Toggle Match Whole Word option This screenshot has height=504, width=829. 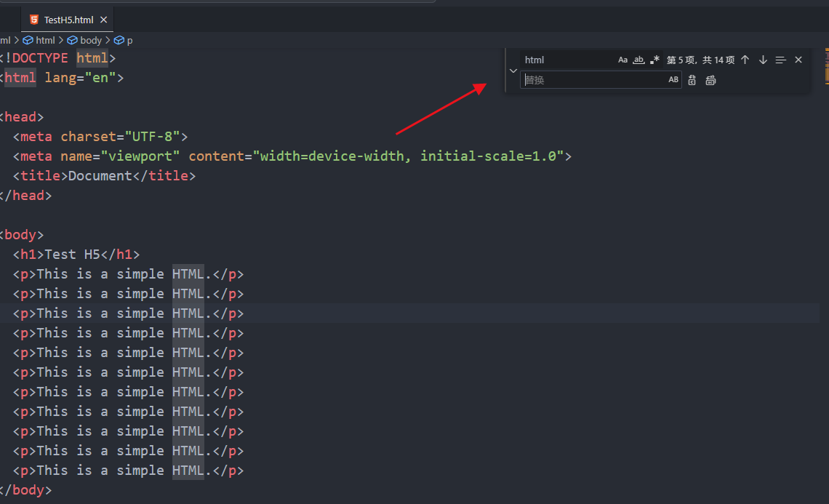(638, 60)
